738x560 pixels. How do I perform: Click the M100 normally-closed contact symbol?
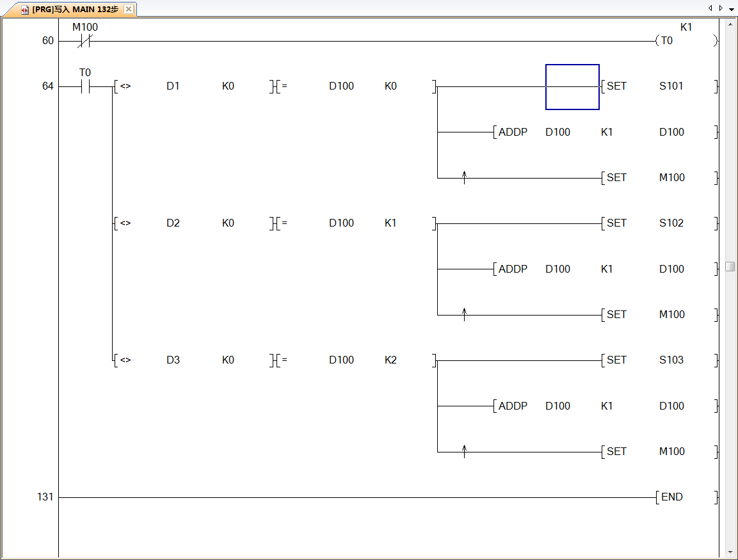85,42
